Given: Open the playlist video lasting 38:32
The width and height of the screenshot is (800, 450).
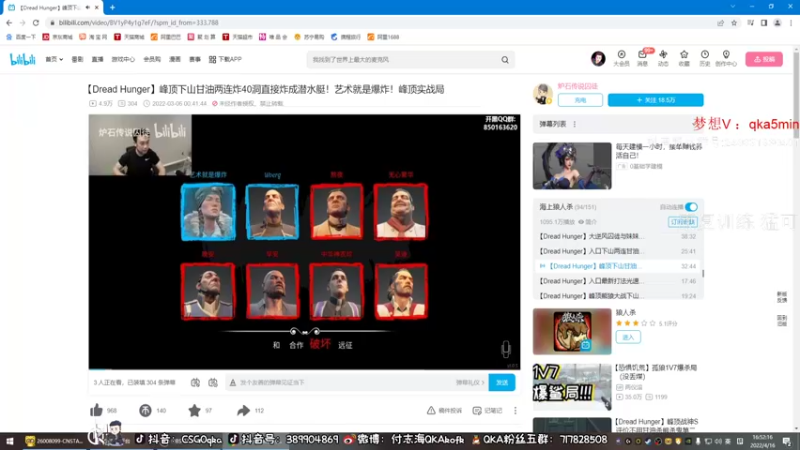Looking at the screenshot, I should tap(617, 237).
